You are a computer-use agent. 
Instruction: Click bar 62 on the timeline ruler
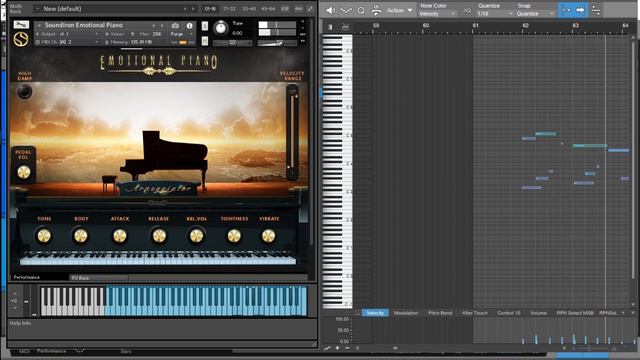[x=525, y=25]
